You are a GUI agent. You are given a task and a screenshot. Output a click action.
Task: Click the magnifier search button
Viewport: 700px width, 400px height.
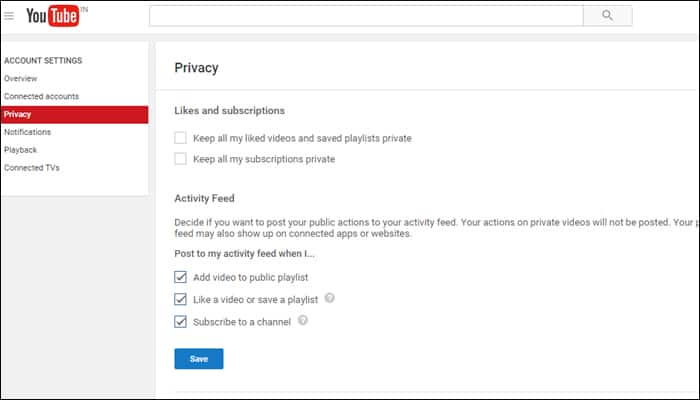(608, 16)
